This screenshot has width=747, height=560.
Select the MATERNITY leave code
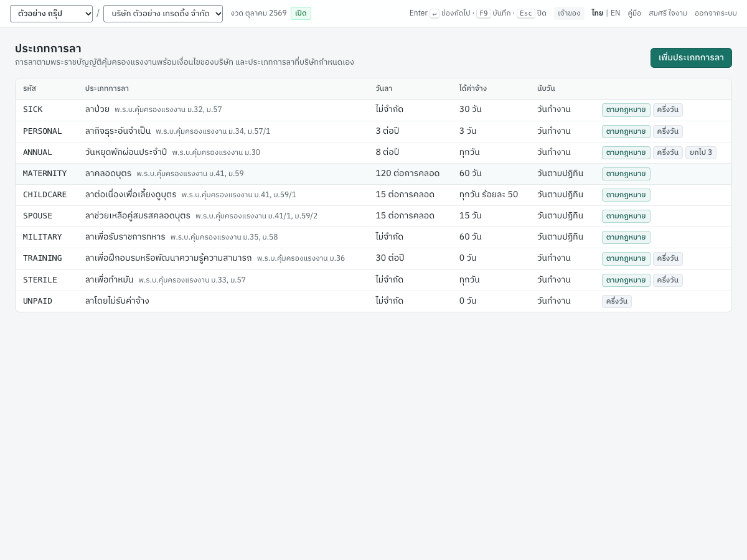(x=45, y=174)
